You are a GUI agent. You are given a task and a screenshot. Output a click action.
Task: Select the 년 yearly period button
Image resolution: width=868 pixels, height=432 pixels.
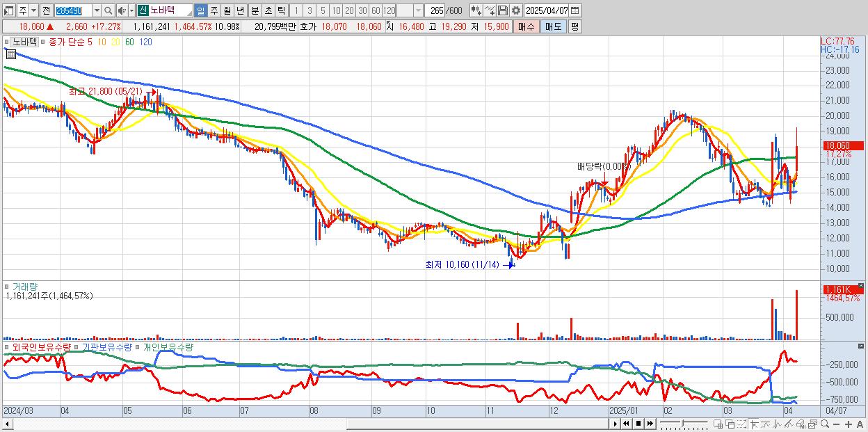[x=240, y=11]
